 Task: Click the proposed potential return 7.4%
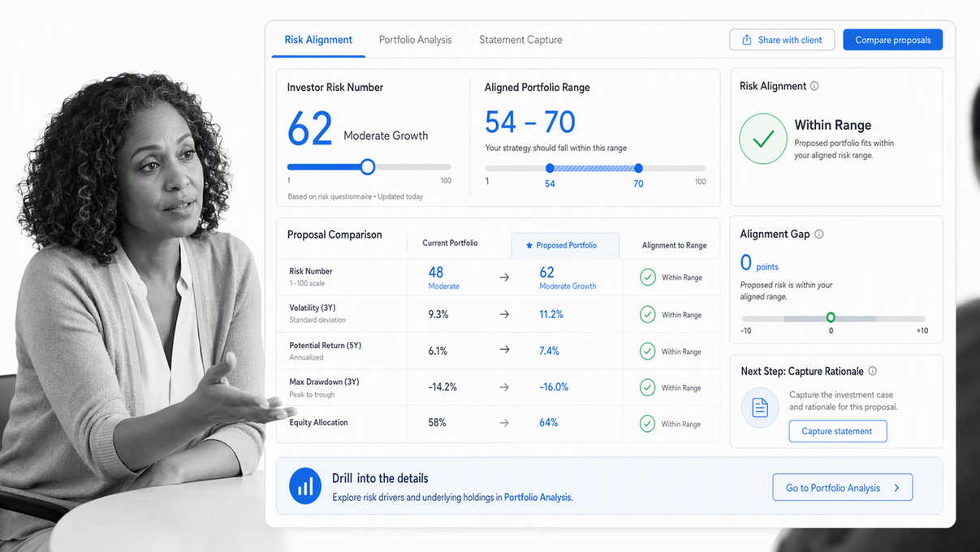(550, 351)
